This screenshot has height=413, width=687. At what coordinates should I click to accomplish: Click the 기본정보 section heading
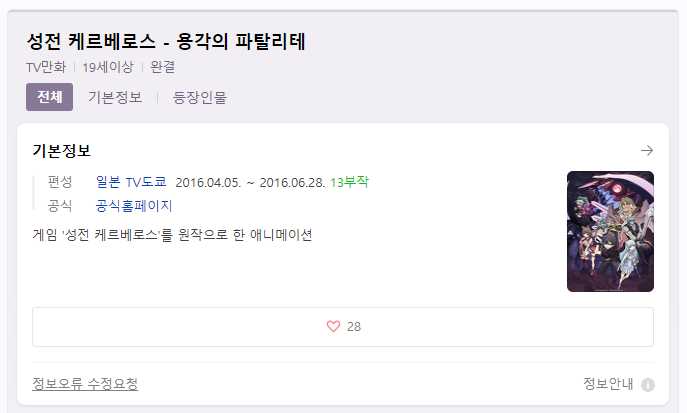tap(61, 150)
